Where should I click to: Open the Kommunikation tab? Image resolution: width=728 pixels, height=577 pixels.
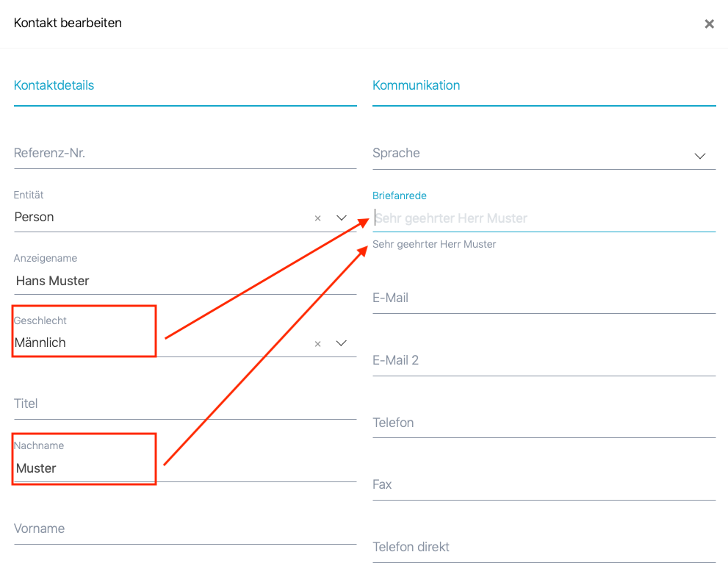(416, 85)
